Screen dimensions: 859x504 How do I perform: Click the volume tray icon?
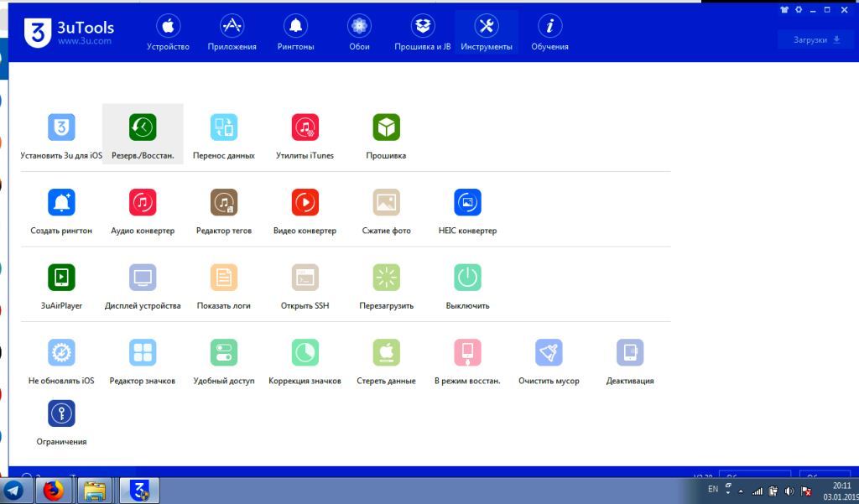click(789, 491)
